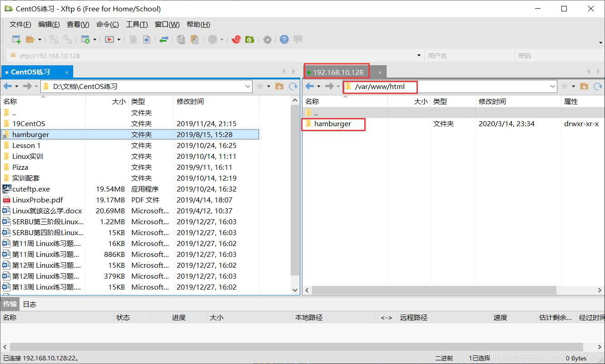Image resolution: width=605 pixels, height=364 pixels.
Task: Select the LinuxProbe.pdf file
Action: (37, 200)
